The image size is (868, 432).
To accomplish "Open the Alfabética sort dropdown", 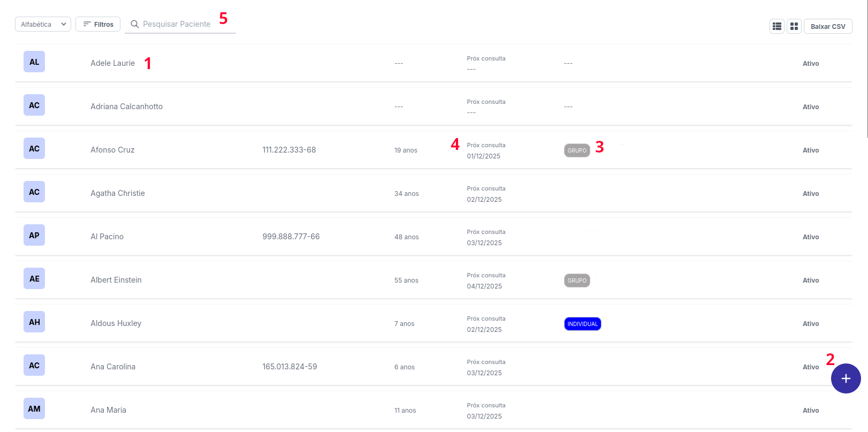I will (43, 24).
